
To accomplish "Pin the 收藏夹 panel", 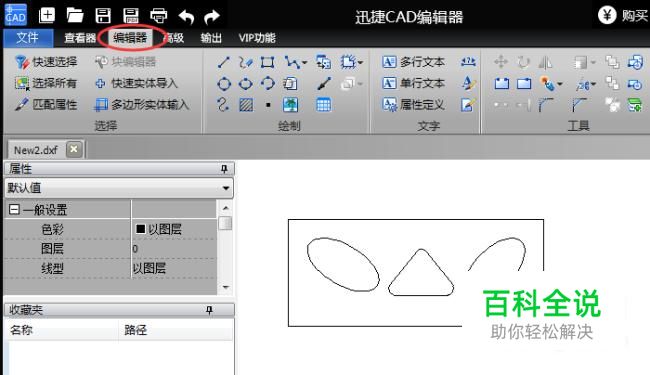I will pos(209,310).
